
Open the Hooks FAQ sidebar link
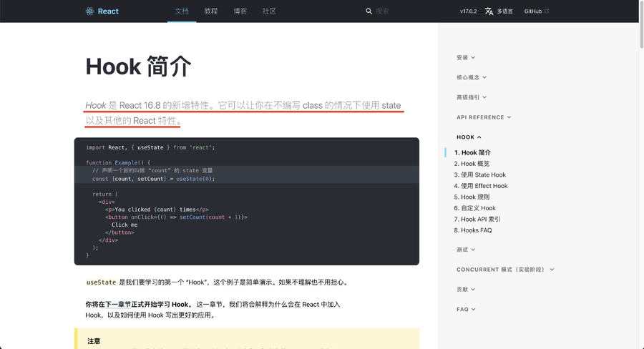(476, 230)
